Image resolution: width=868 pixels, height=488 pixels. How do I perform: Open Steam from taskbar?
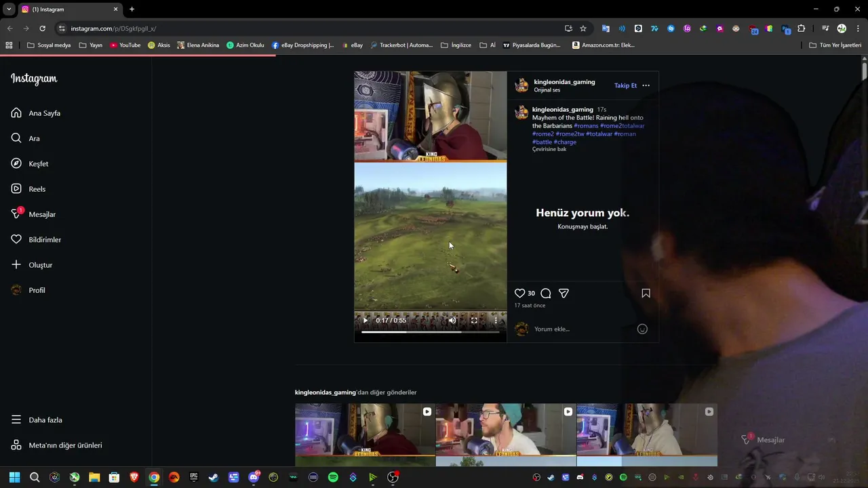coord(213,477)
